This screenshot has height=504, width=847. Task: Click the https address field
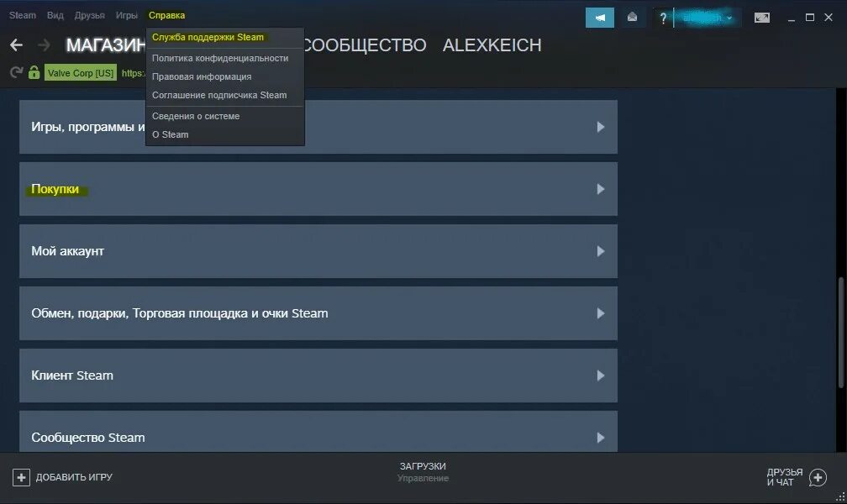tap(133, 73)
